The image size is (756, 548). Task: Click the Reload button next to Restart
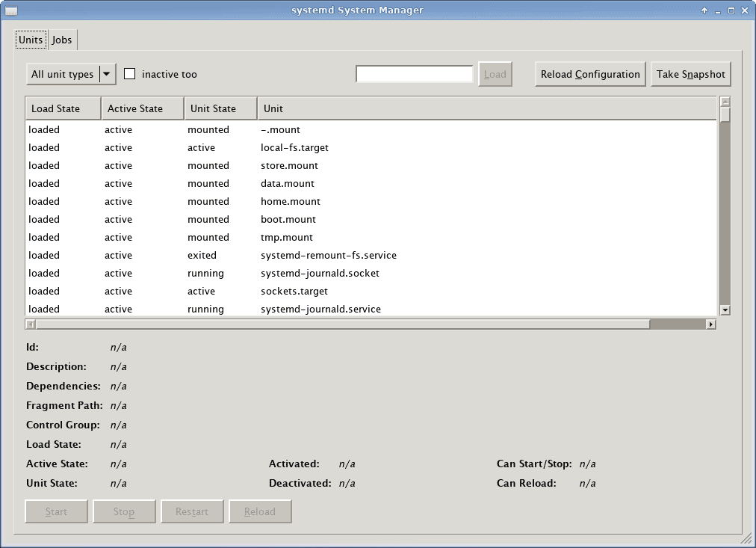click(x=260, y=511)
